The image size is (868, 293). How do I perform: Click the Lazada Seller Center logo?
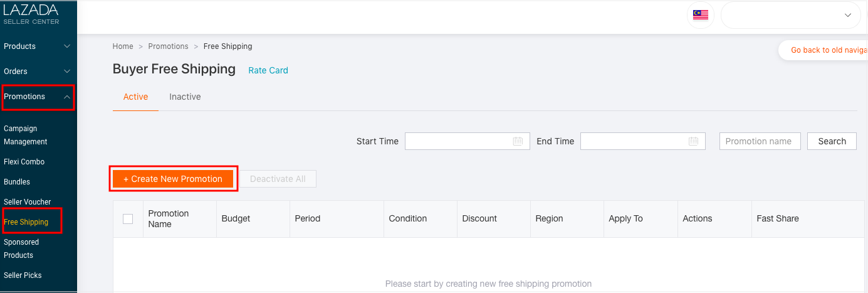tap(31, 14)
